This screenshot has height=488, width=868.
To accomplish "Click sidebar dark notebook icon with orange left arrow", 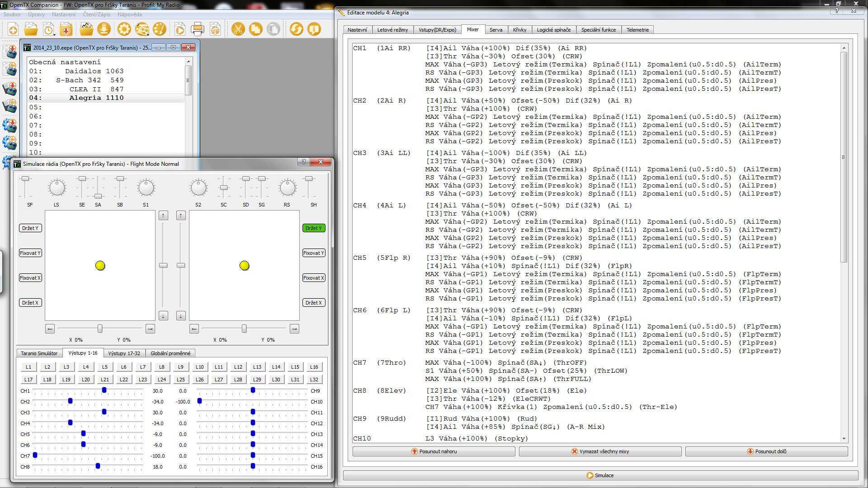I will pyautogui.click(x=10, y=106).
